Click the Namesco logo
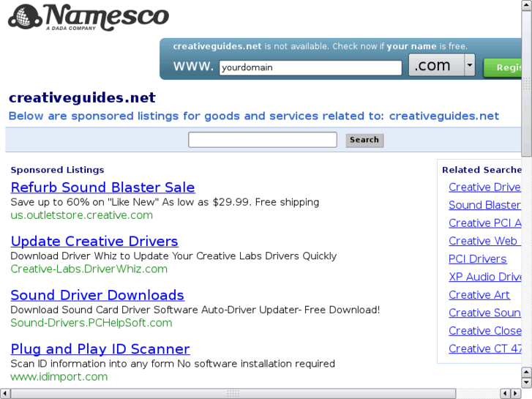 pos(89,18)
